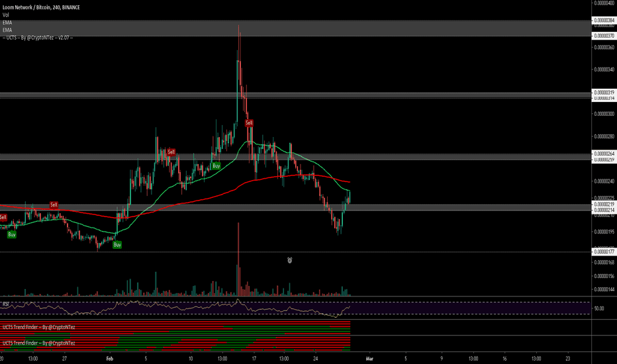Click the upper UCTS Trend Finder label
Screen dimensions: 617x364
[38, 327]
